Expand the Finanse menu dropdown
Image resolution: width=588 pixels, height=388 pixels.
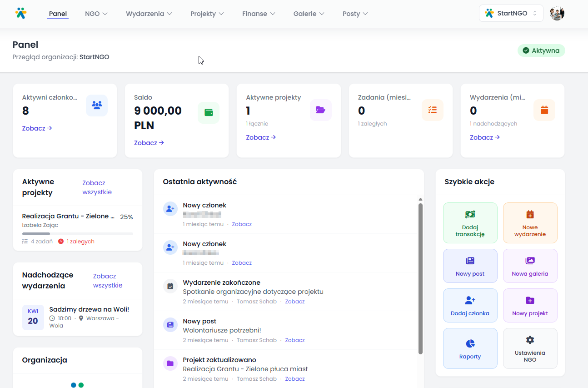[259, 14]
